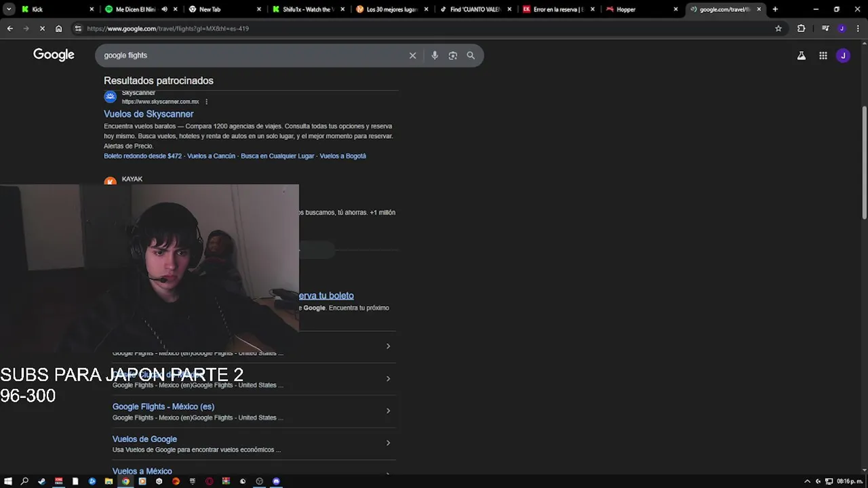Switch to Los 30 mejores lugares tab

[x=392, y=9]
